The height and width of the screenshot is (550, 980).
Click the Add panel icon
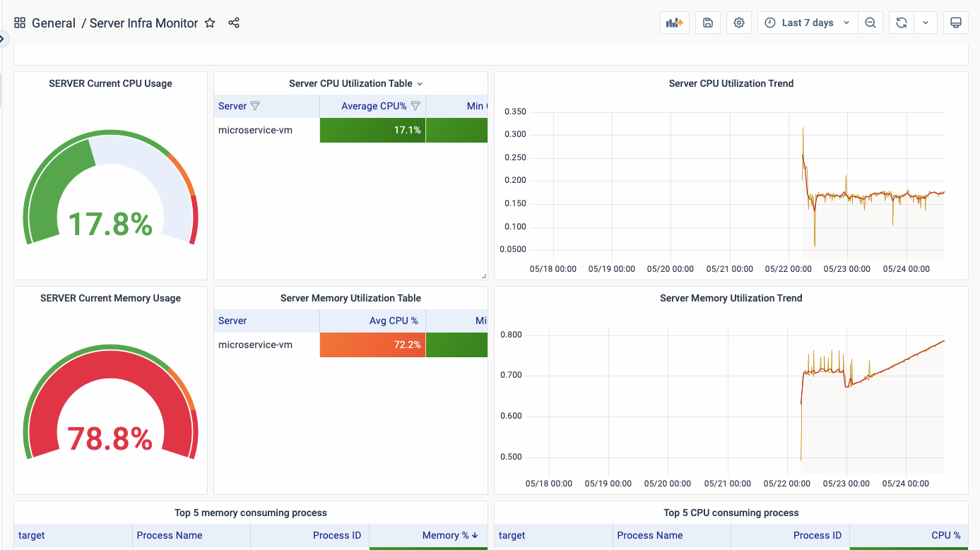coord(674,23)
